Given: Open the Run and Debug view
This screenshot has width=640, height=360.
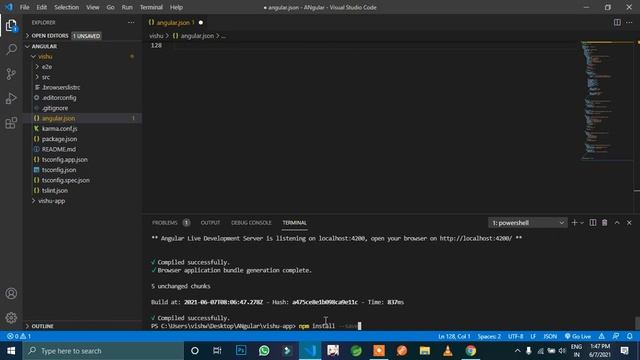Looking at the screenshot, I should (11, 98).
